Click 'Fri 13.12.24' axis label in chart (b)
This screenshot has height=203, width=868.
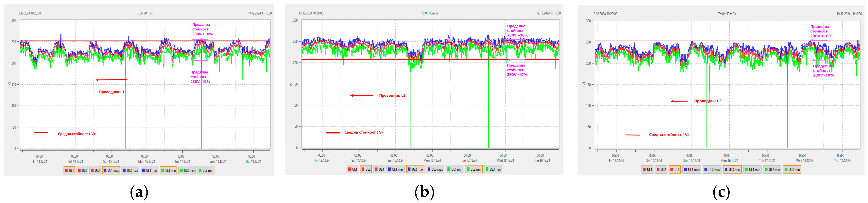tap(323, 161)
